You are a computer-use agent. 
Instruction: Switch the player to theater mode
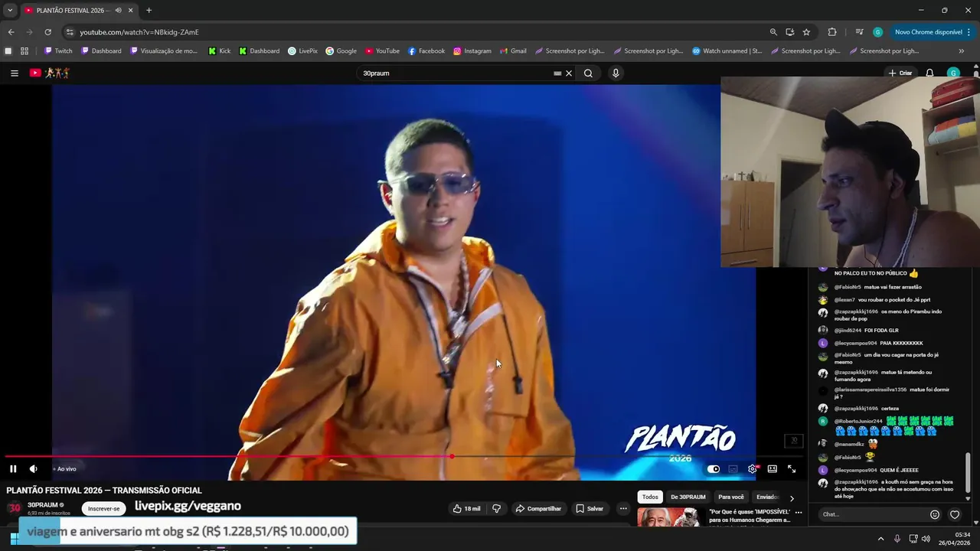coord(773,469)
